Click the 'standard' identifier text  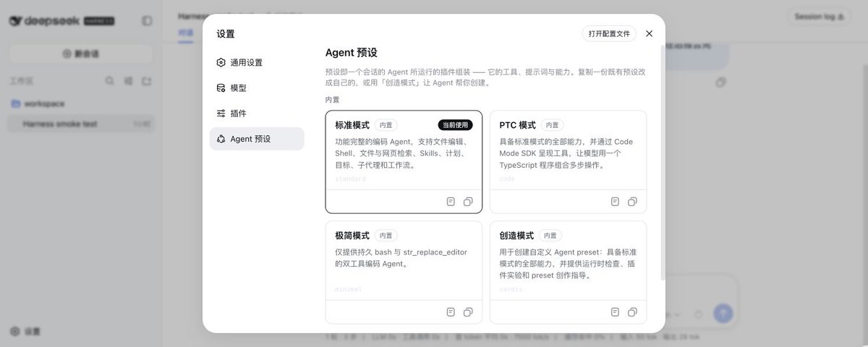click(350, 179)
